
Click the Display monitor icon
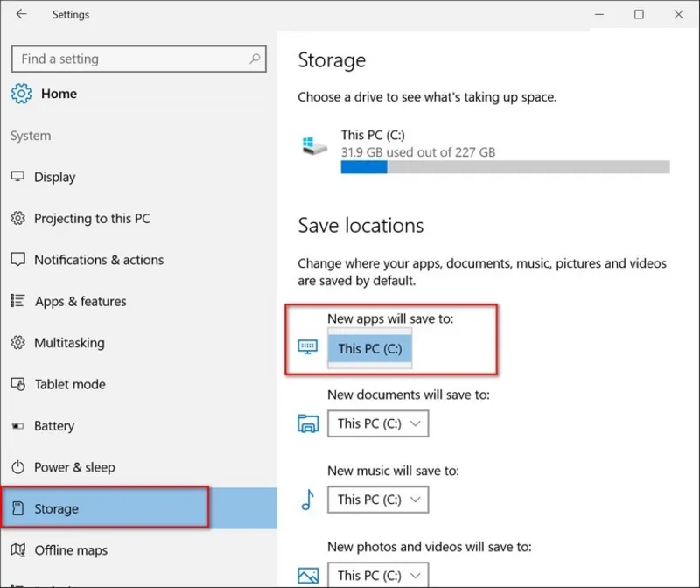coord(17,177)
